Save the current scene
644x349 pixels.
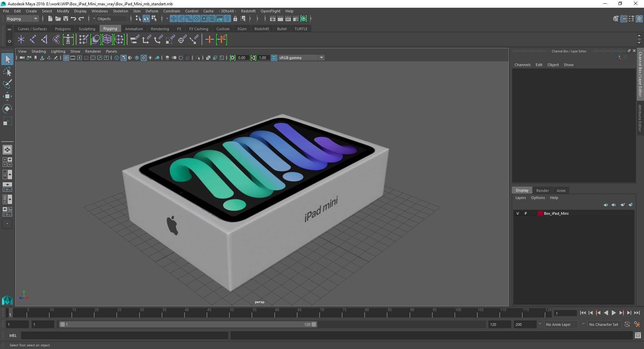click(x=66, y=19)
